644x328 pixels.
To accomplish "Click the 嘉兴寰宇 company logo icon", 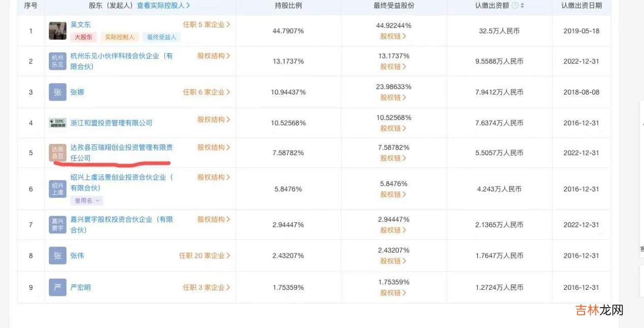I will tap(57, 224).
